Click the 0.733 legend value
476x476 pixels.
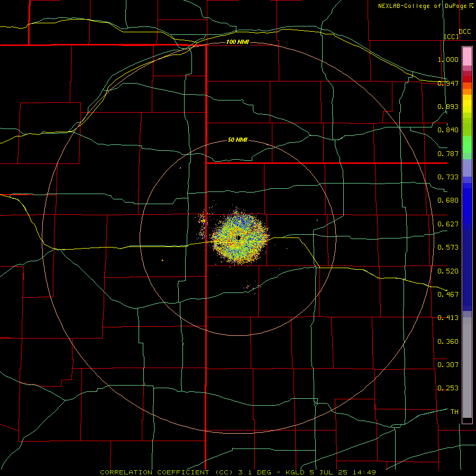[448, 177]
